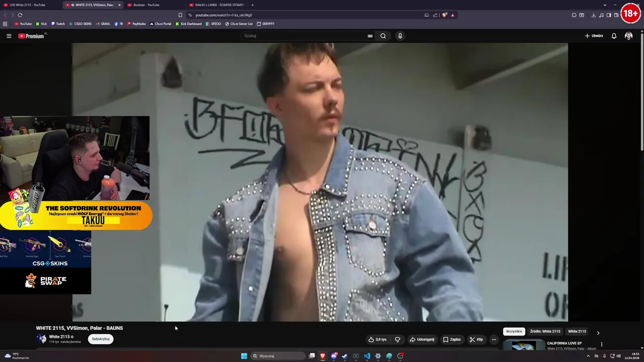Open the PayMedia bookmark

pos(136,24)
